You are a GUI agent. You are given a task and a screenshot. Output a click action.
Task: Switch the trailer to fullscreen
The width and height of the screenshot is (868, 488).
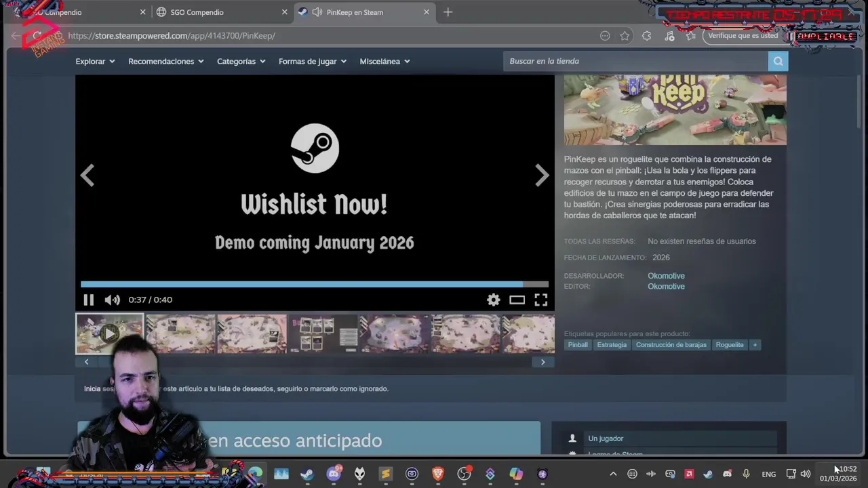pos(541,300)
